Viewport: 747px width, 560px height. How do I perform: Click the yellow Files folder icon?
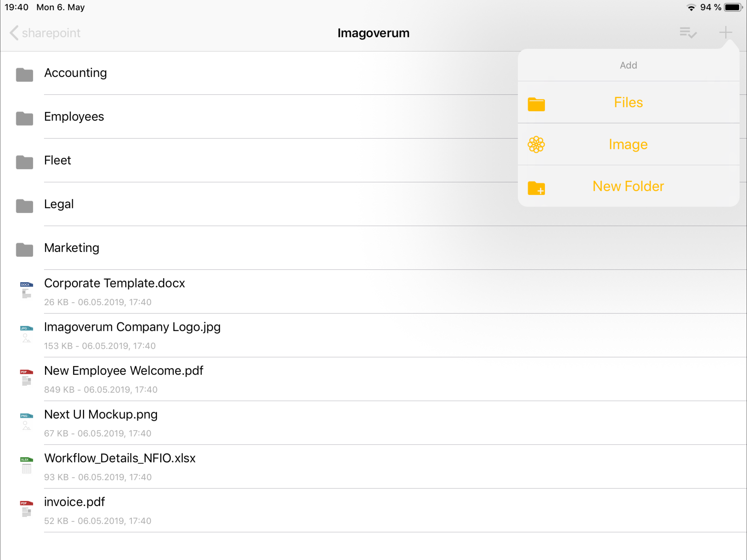point(536,104)
